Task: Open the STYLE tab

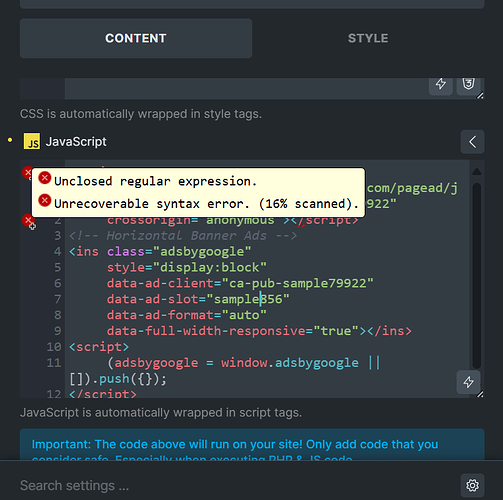Action: [x=368, y=38]
